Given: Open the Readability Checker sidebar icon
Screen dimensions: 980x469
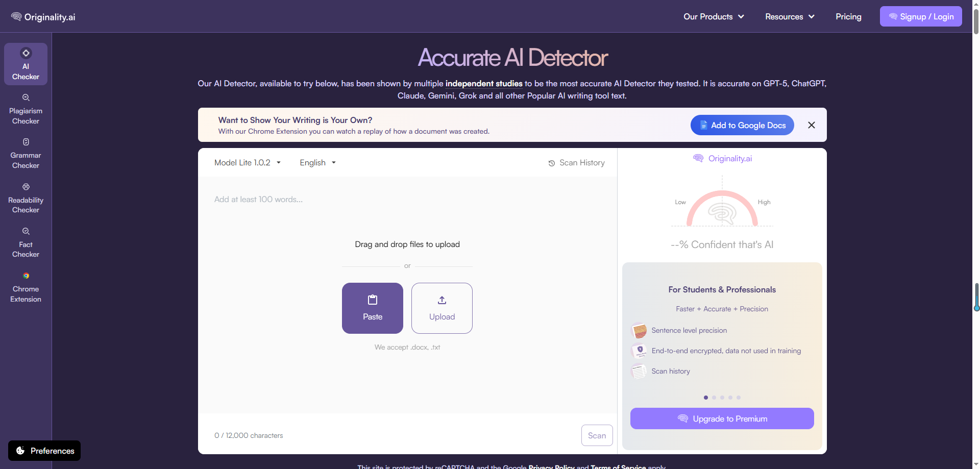Looking at the screenshot, I should coord(26,187).
